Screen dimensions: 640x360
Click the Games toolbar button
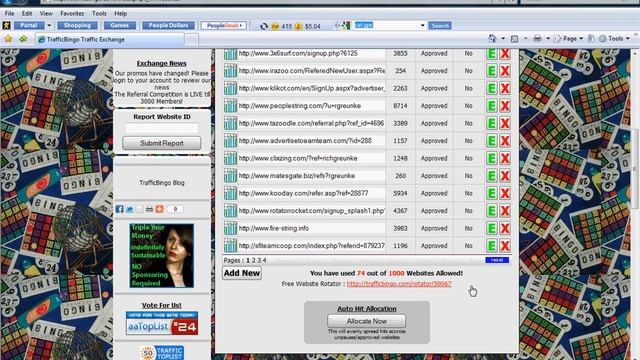click(120, 26)
